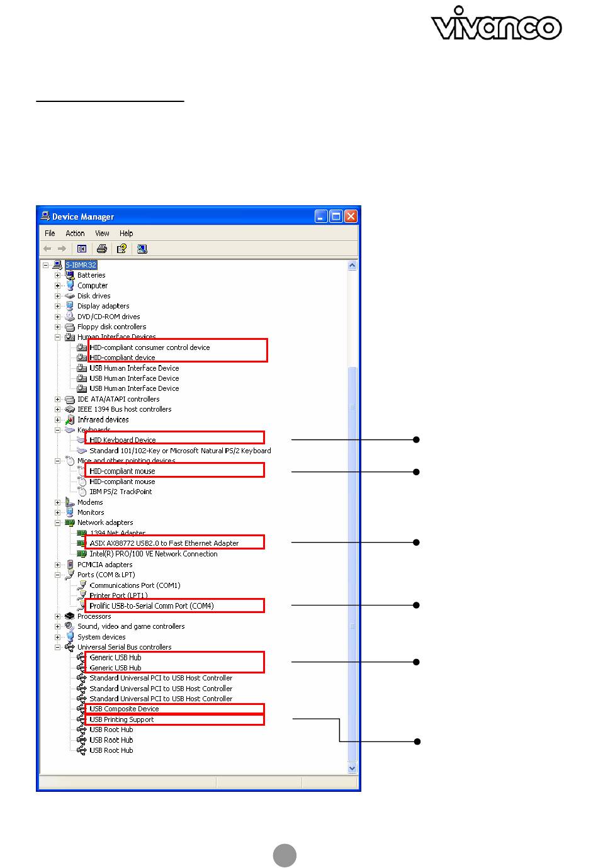Screen dimensions: 598x868
Task: Click the S-IBMR32 computer root icon
Action: [x=58, y=265]
